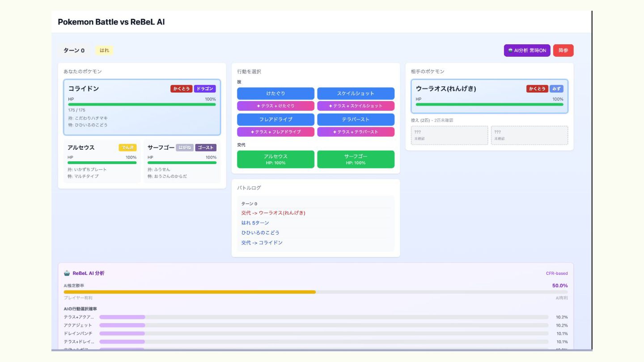
Task: Click ウーラオス's green HP bar
Action: tap(489, 105)
